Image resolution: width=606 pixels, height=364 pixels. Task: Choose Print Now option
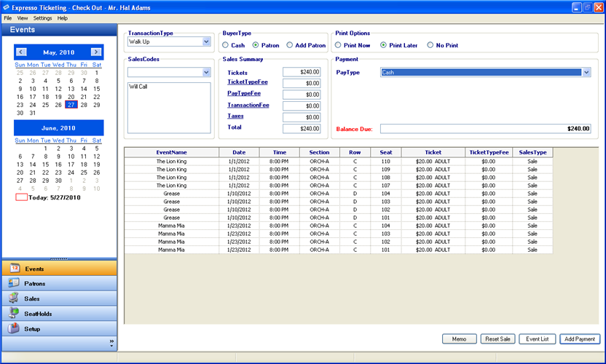(x=338, y=45)
